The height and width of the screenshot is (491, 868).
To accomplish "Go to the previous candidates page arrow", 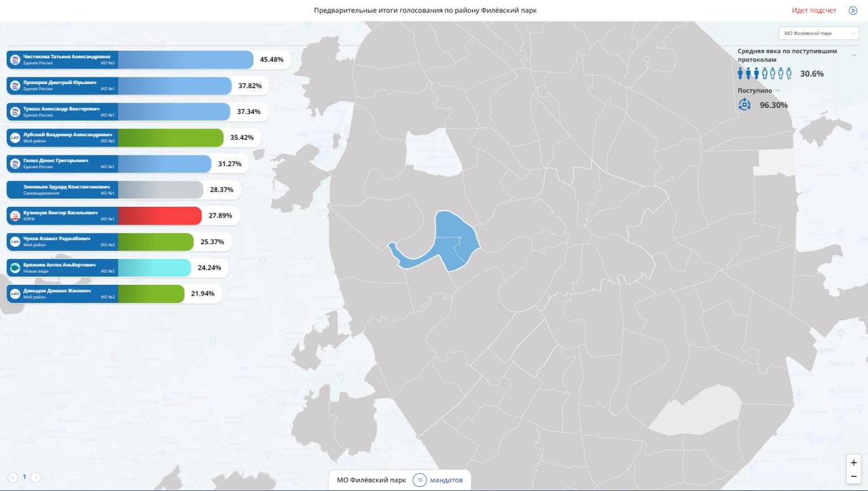I will (13, 477).
